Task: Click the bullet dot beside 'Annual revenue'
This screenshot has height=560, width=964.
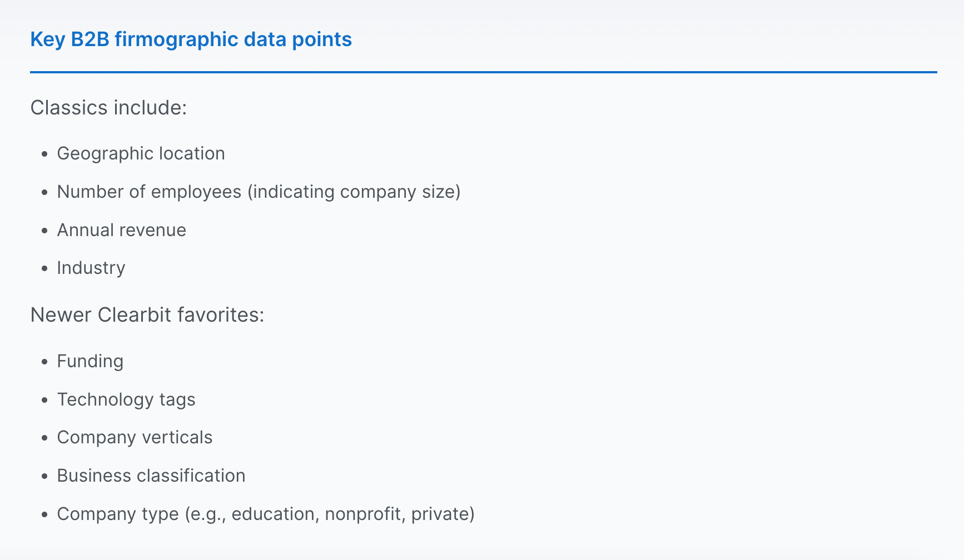Action: point(45,231)
